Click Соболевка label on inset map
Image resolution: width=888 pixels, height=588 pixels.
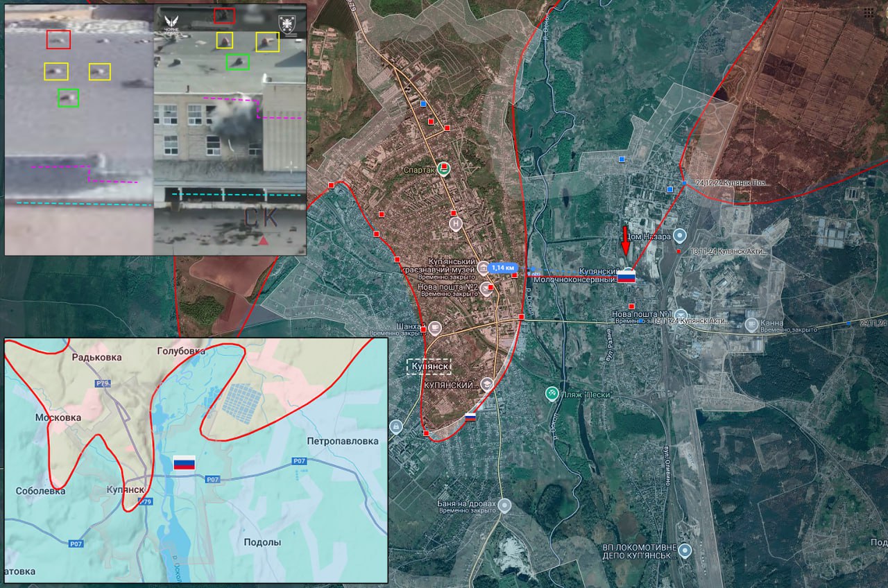41,491
